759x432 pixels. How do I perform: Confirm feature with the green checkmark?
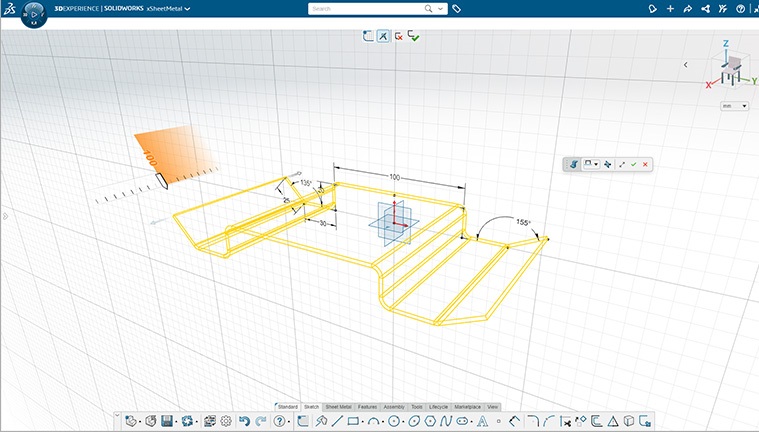pos(634,164)
